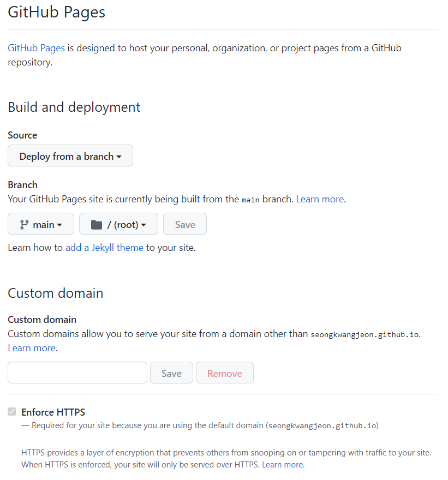The image size is (448, 480).
Task: Open the GitHub Pages documentation link
Action: [36, 48]
